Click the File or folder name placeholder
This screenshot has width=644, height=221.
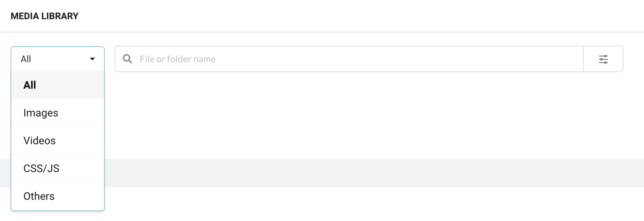click(x=178, y=59)
